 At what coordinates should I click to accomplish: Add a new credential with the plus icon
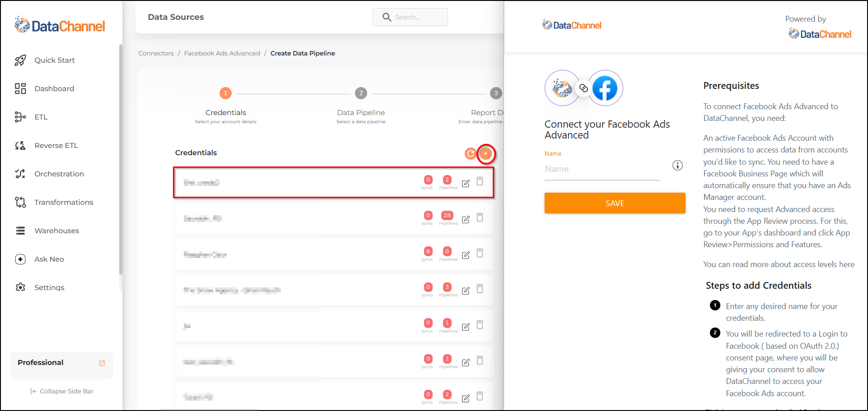tap(485, 154)
